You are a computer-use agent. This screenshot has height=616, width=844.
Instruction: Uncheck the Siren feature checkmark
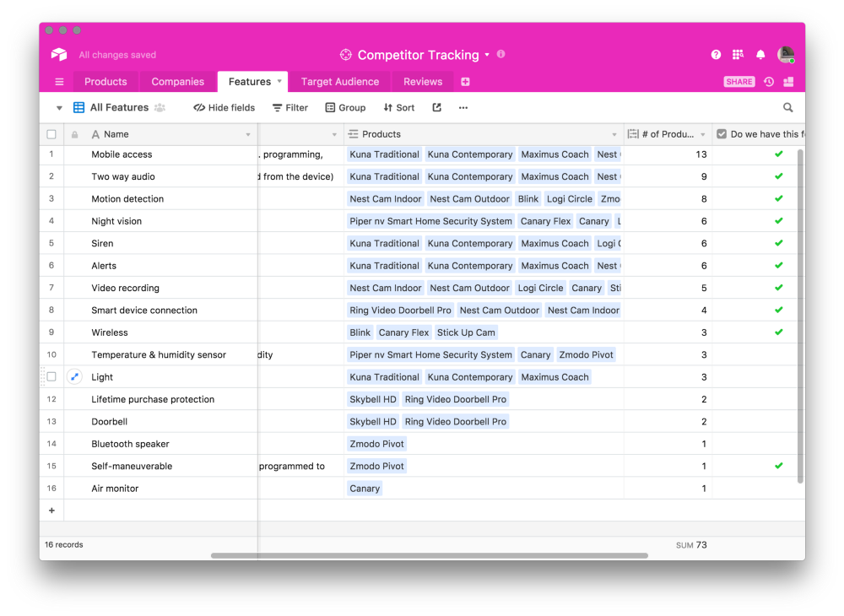pyautogui.click(x=779, y=243)
